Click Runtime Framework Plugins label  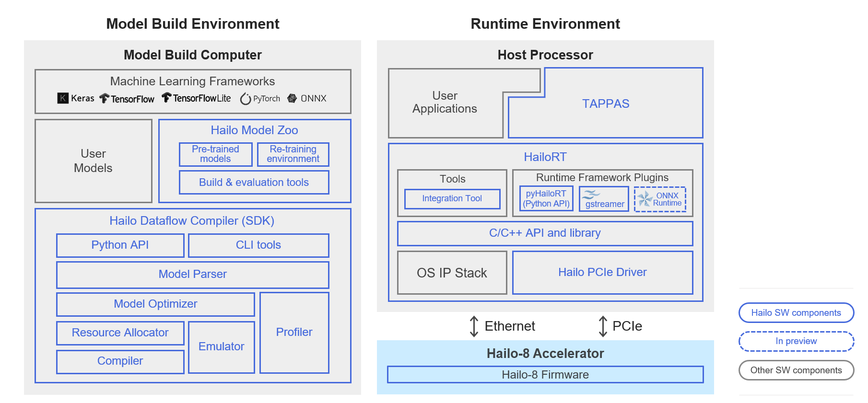(x=602, y=178)
